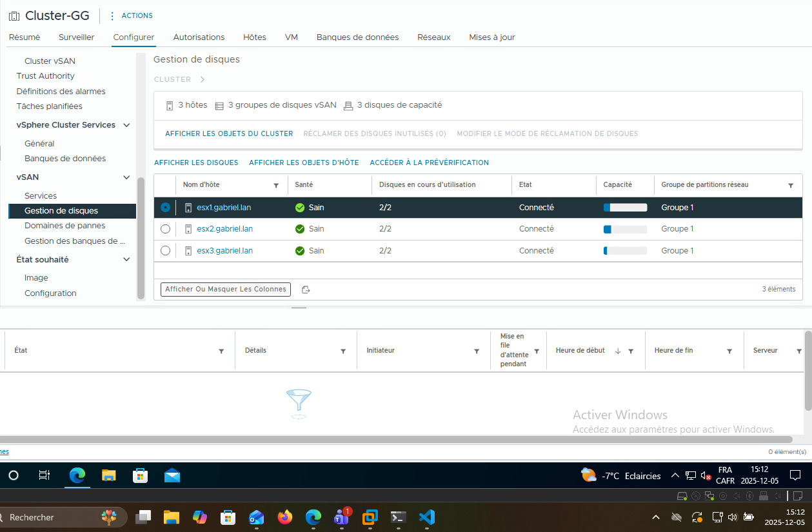The width and height of the screenshot is (812, 532).
Task: Click the export icon beside column toggle button
Action: pyautogui.click(x=306, y=290)
